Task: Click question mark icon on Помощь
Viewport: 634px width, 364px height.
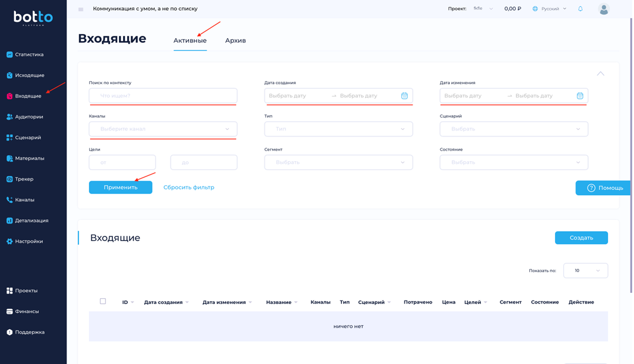Action: pos(591,188)
